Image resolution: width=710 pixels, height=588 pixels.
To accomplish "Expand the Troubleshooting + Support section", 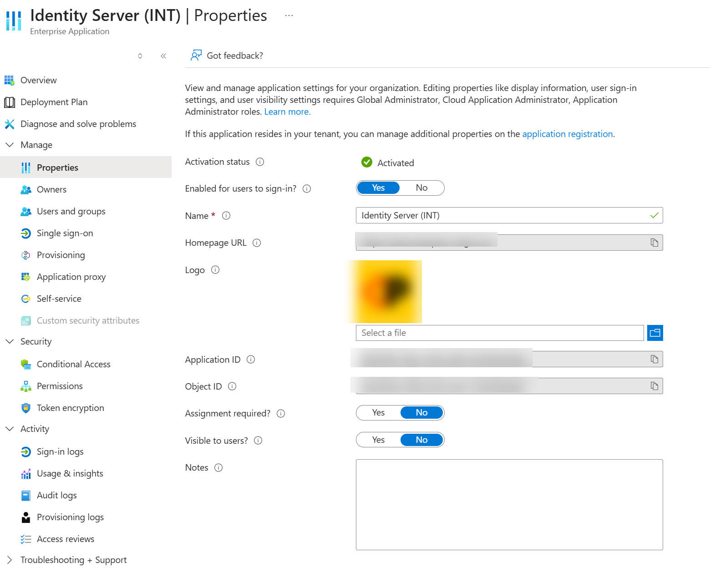I will (9, 560).
